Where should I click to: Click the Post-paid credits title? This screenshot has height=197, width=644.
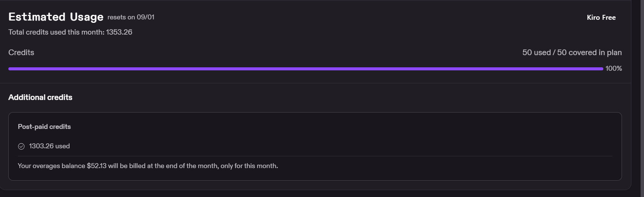click(44, 127)
